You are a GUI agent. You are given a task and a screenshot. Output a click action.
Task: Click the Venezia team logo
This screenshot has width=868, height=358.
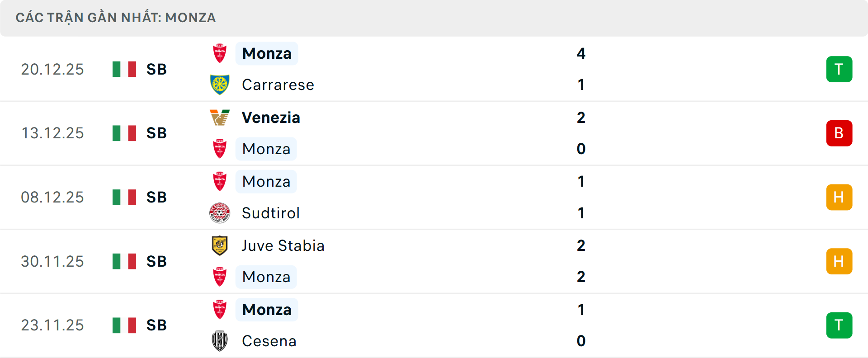(x=220, y=118)
